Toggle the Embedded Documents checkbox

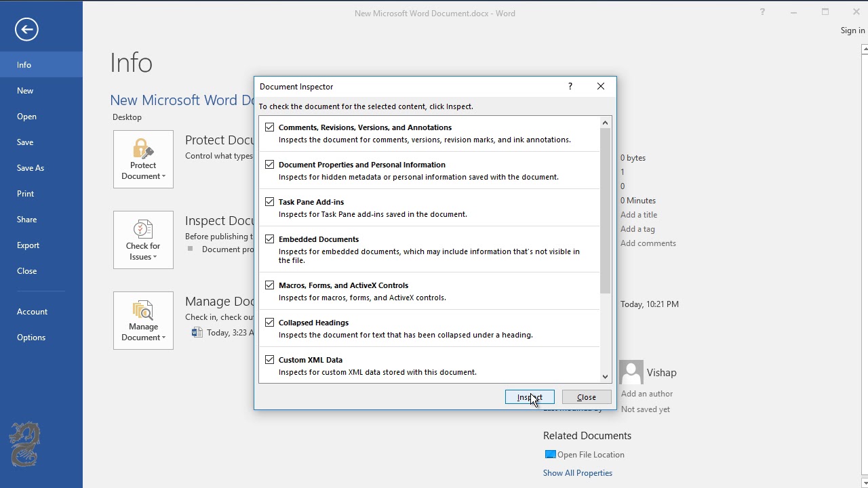270,239
